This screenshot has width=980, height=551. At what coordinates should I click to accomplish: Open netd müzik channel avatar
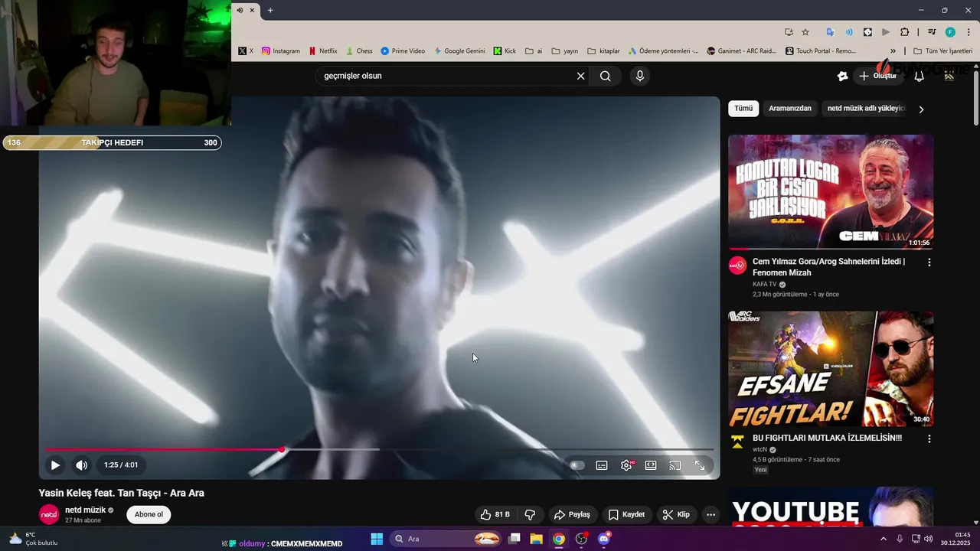pyautogui.click(x=49, y=515)
